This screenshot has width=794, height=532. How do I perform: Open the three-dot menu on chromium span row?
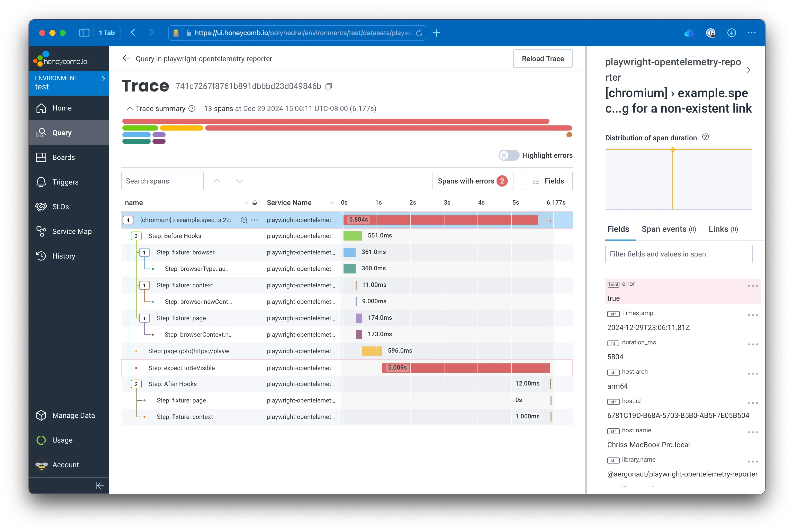coord(255,220)
